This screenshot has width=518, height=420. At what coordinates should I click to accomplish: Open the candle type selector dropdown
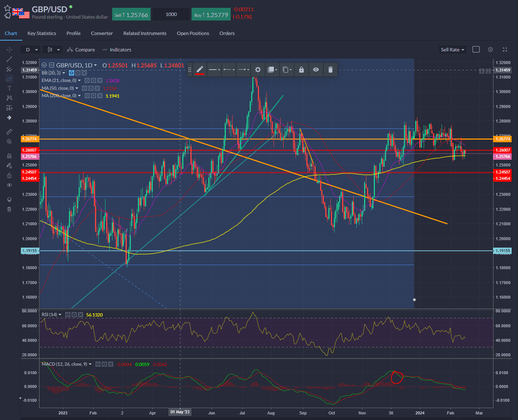click(x=52, y=50)
